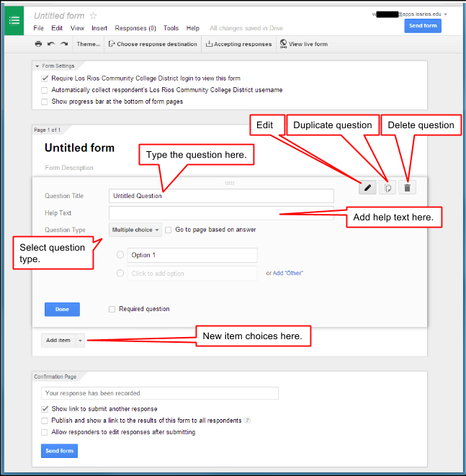Click the duplicate question icon
This screenshot has height=476, width=466.
(388, 187)
